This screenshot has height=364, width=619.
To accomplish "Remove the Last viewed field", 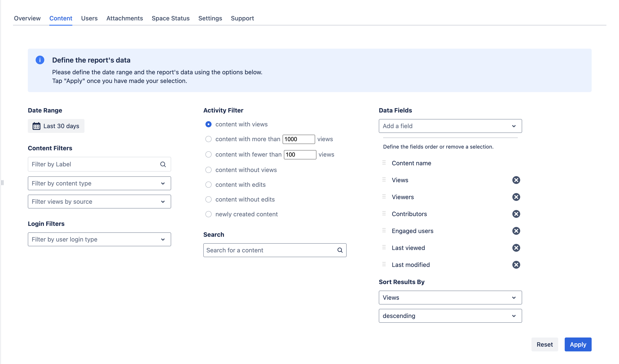I will click(x=516, y=248).
